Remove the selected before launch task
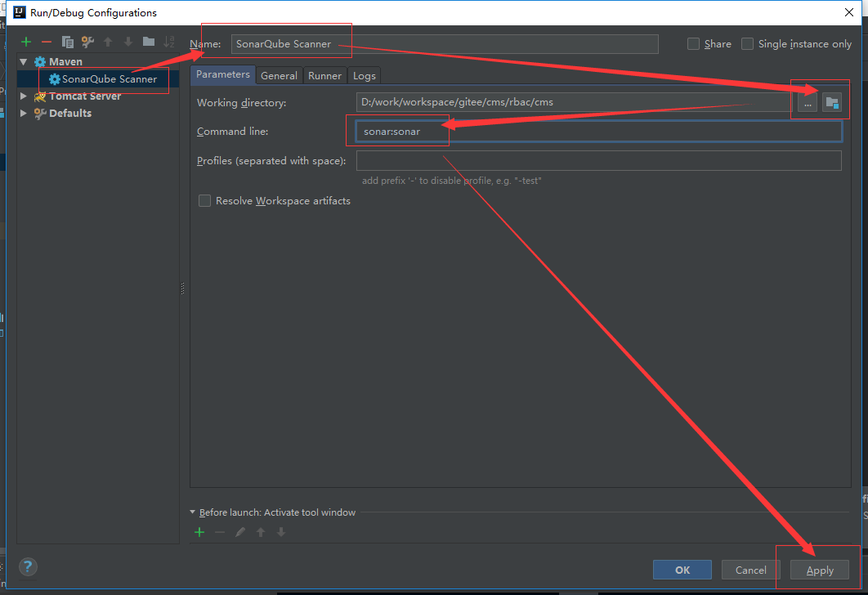Image resolution: width=868 pixels, height=595 pixels. [x=220, y=532]
